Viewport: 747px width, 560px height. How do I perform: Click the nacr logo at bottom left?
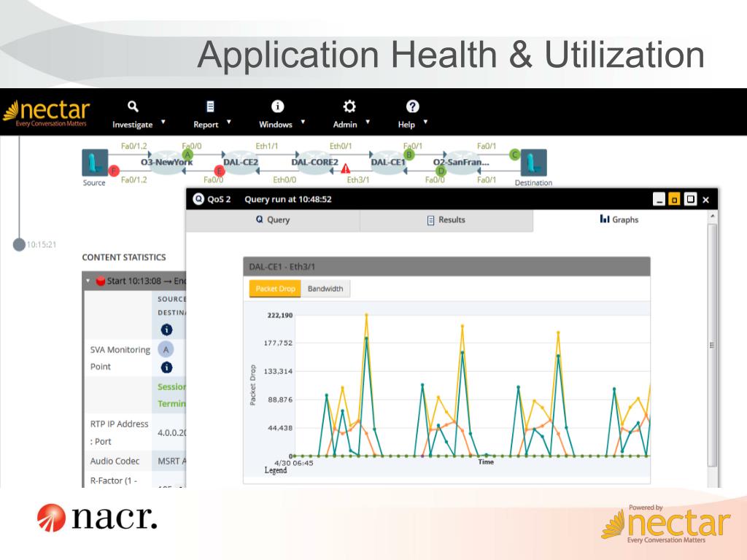97,518
